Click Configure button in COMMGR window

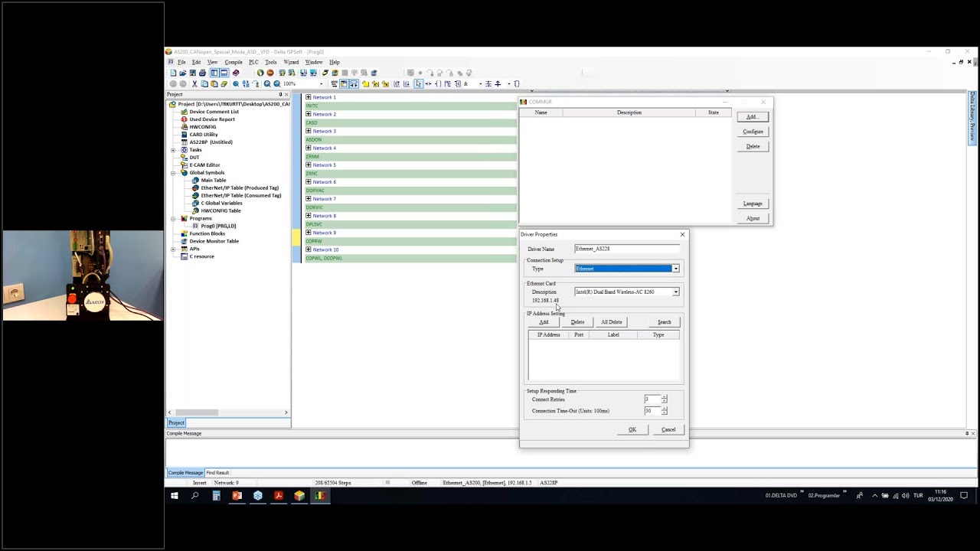[x=753, y=132]
